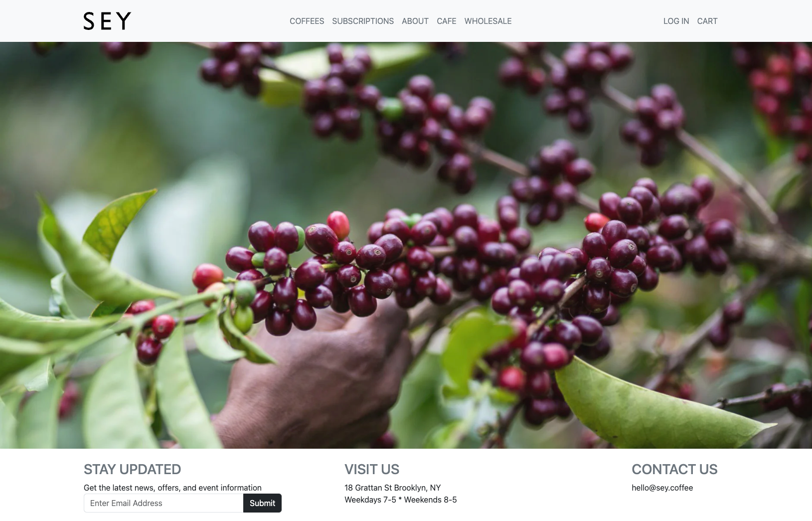812x521 pixels.
Task: Go to the SUBSCRIPTIONS page
Action: point(363,21)
